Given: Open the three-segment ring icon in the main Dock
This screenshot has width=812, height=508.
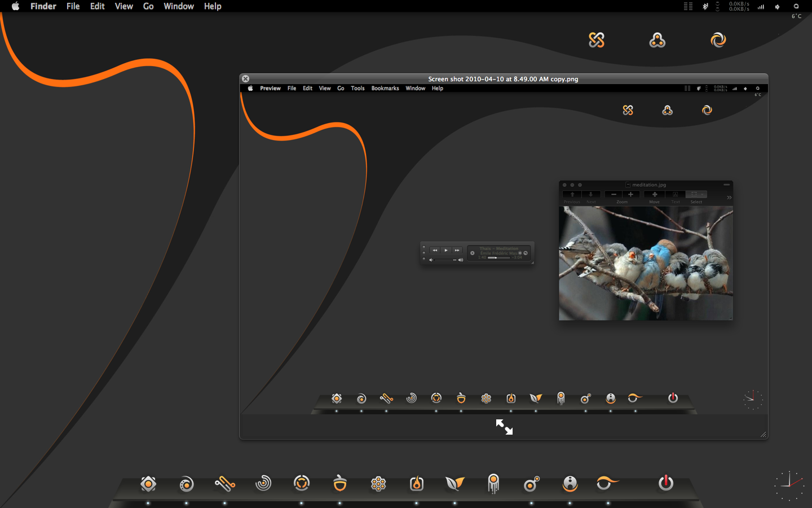Looking at the screenshot, I should tap(302, 483).
